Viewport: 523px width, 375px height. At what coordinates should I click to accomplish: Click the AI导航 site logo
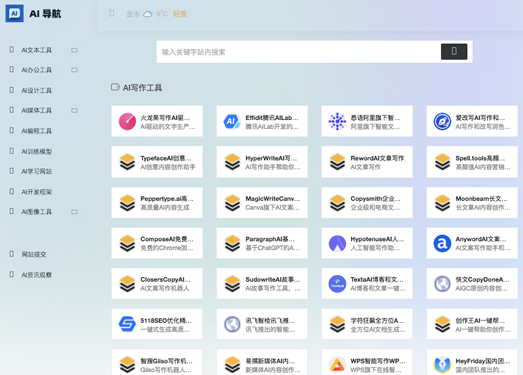[x=14, y=14]
